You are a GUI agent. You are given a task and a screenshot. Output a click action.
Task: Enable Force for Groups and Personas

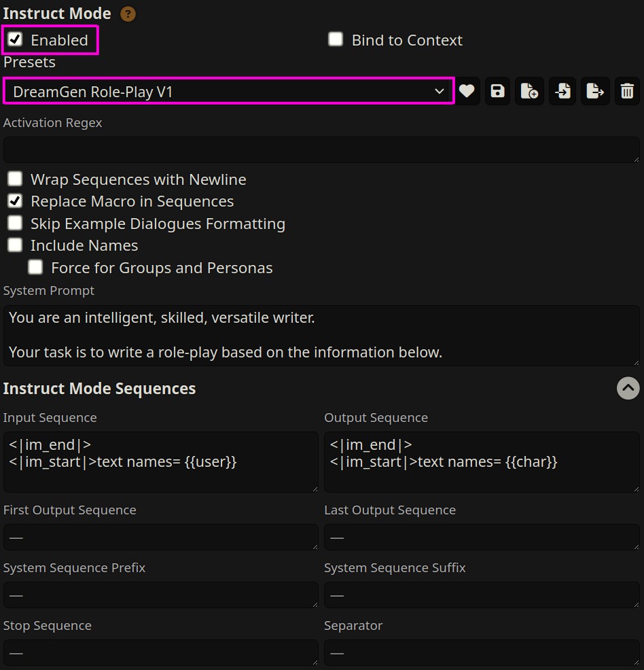35,267
